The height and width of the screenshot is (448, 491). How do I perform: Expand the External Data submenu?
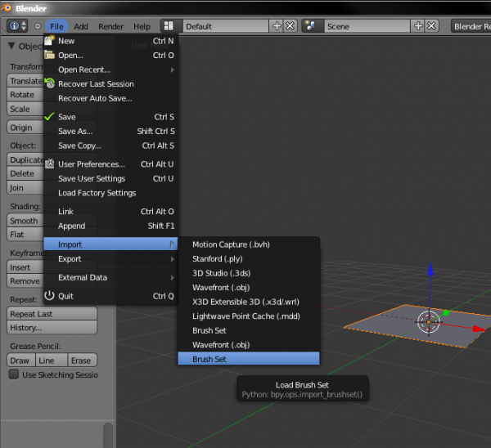111,277
